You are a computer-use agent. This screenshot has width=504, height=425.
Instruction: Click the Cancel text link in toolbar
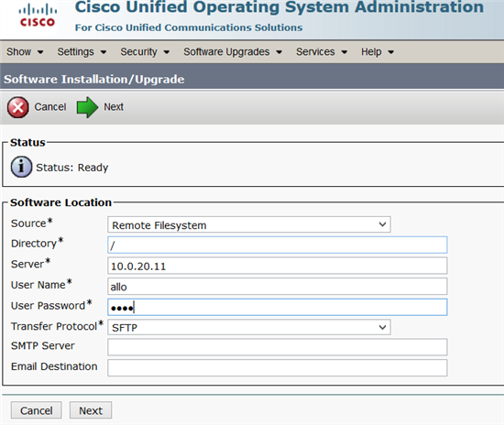pyautogui.click(x=50, y=107)
